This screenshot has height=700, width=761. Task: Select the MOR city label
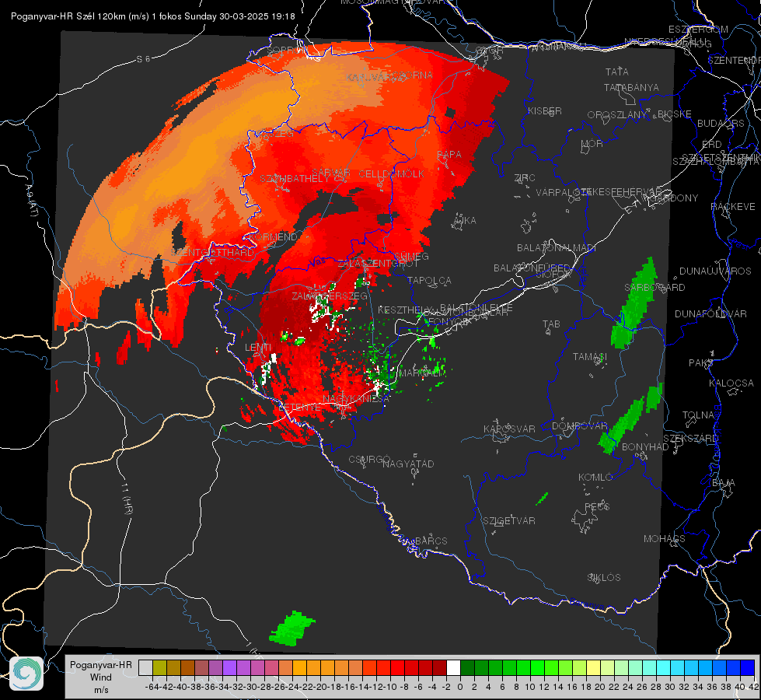point(592,143)
